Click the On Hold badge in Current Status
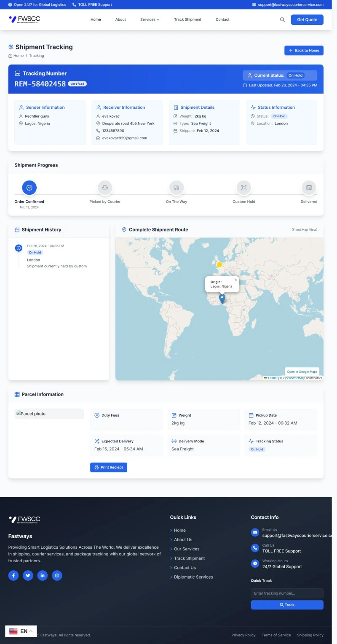Viewport: 337px width, 644px height. click(295, 75)
